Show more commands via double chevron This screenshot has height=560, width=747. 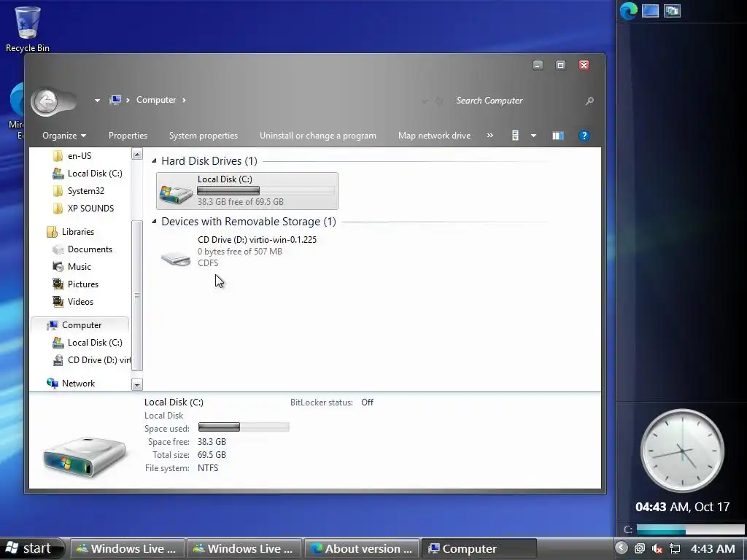[x=489, y=136]
